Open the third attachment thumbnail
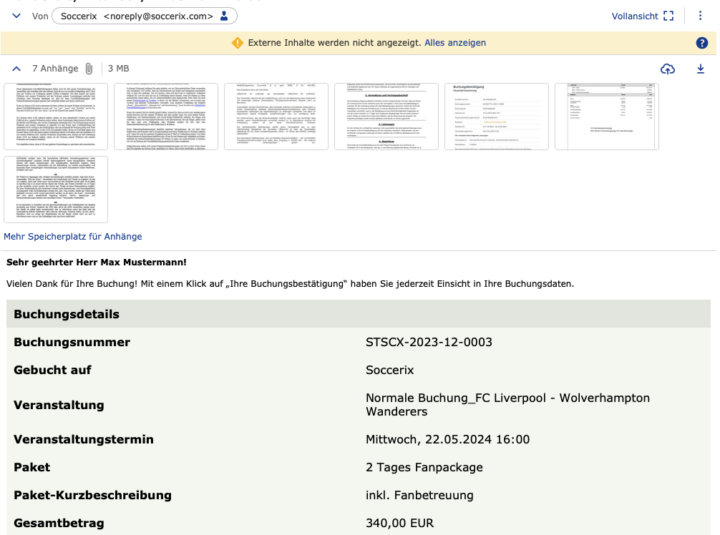Image resolution: width=720 pixels, height=535 pixels. [x=276, y=117]
